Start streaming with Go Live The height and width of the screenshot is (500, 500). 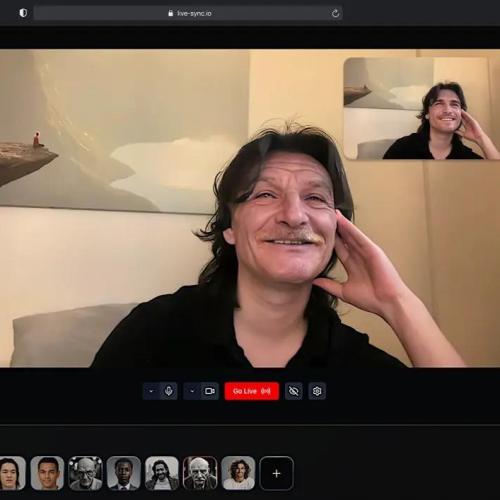coord(252,391)
